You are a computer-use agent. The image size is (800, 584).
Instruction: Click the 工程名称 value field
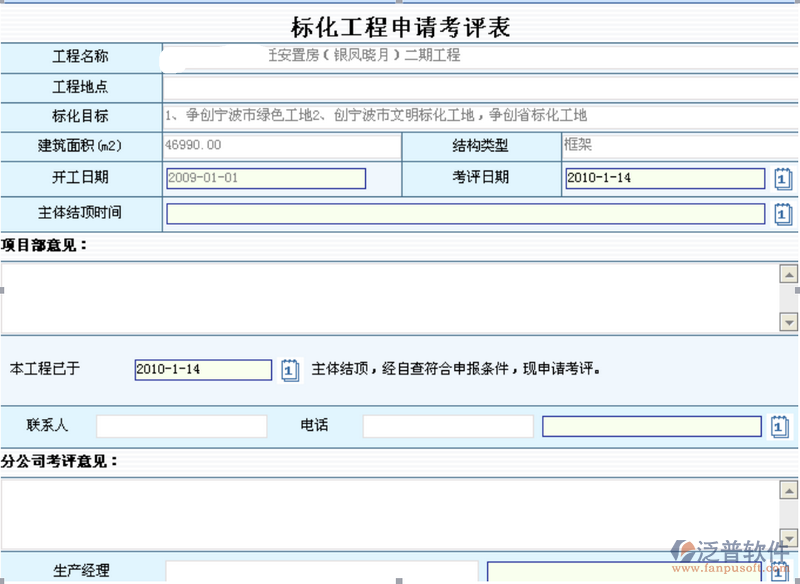[x=480, y=57]
